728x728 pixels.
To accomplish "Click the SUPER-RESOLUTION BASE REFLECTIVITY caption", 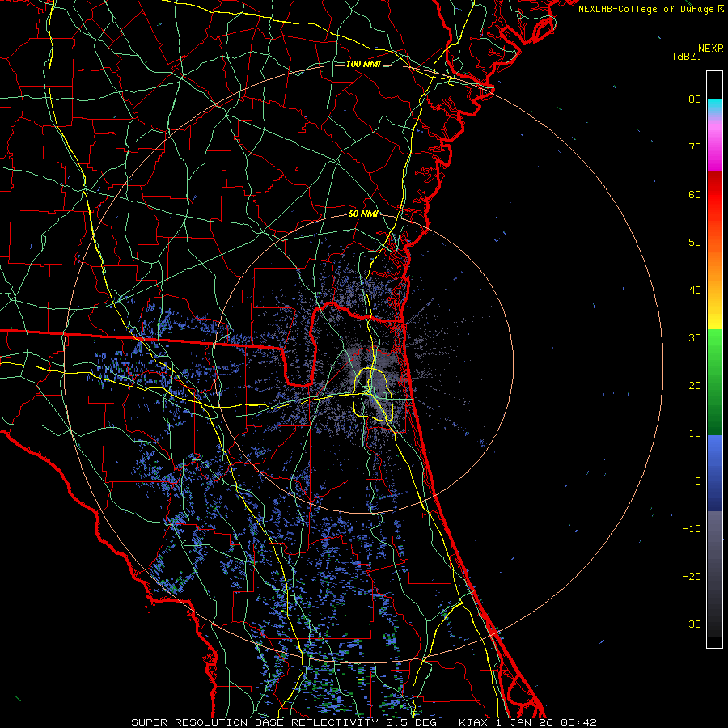I will pyautogui.click(x=254, y=722).
